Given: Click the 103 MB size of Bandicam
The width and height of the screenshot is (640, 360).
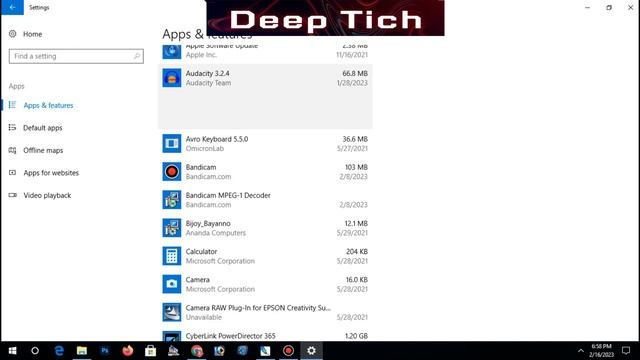Looking at the screenshot, I should pos(356,167).
